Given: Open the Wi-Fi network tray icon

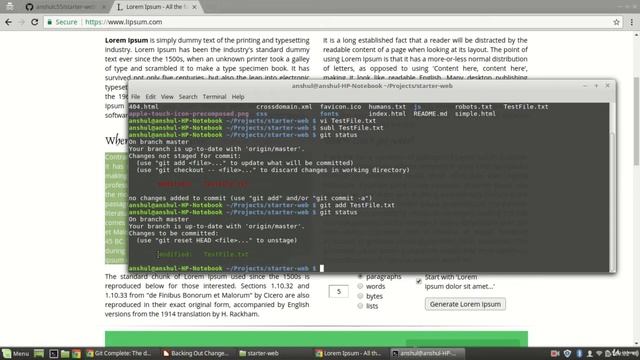Looking at the screenshot, I should pyautogui.click(x=599, y=353).
